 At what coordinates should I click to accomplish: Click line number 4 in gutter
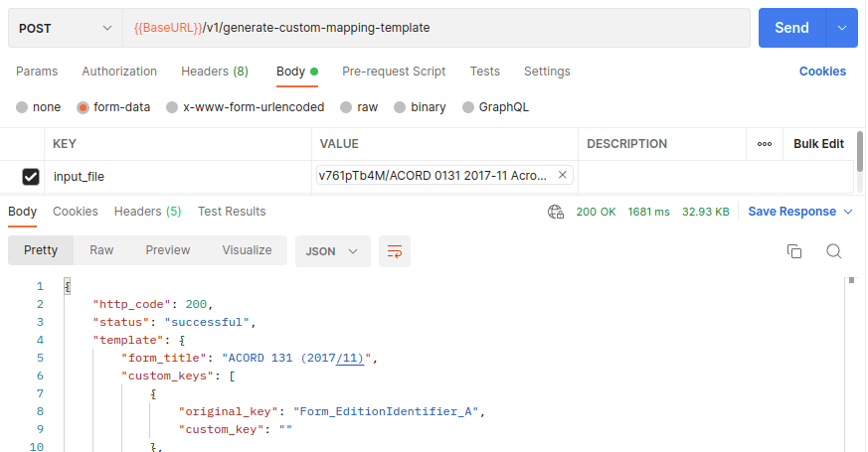tap(40, 340)
